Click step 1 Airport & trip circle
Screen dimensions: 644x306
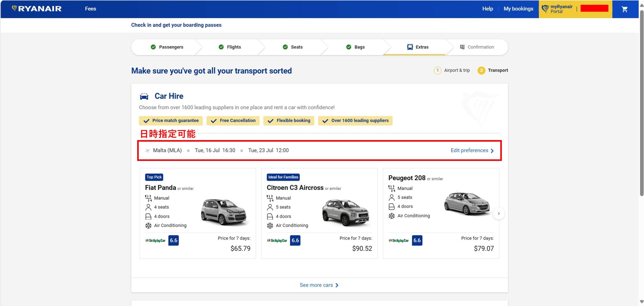click(437, 70)
